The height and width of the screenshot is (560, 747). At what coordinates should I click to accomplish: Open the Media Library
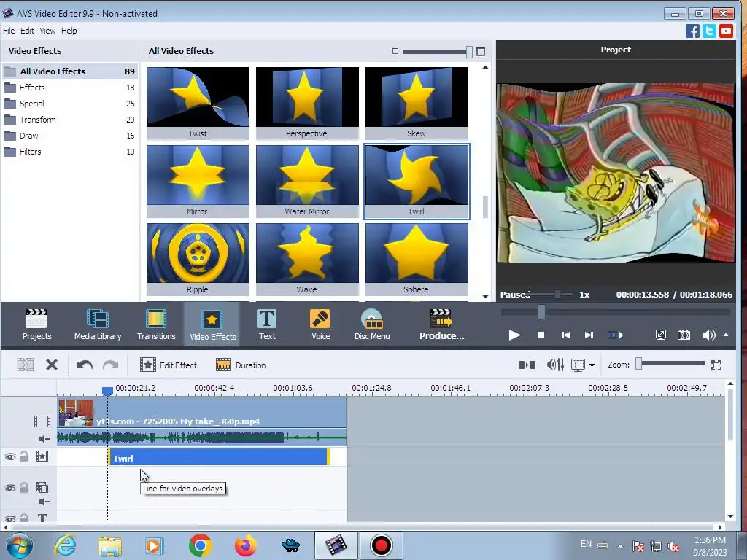point(98,324)
